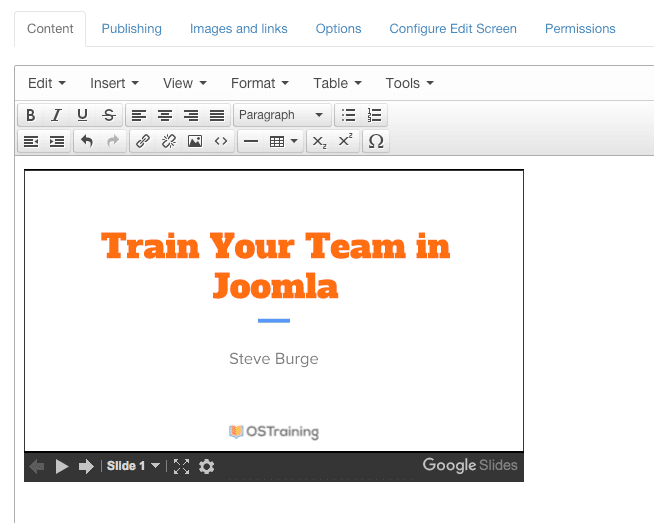This screenshot has height=523, width=654.
Task: Align text right
Action: tap(191, 115)
